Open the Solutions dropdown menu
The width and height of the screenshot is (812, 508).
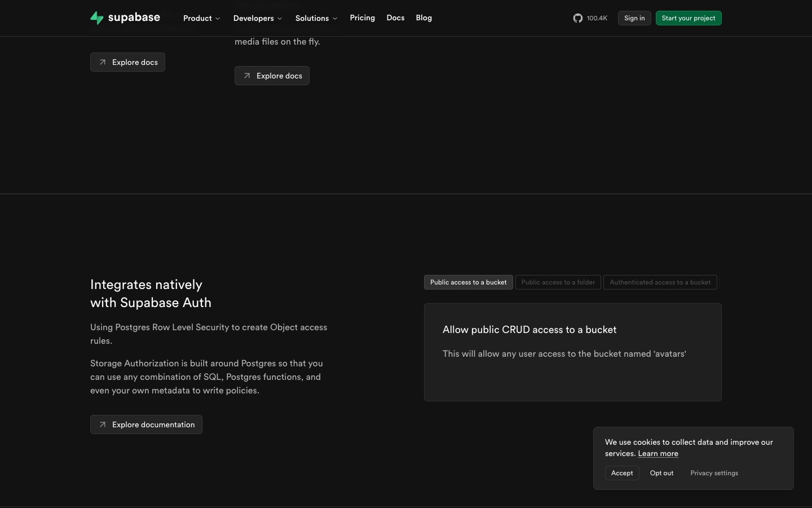[316, 18]
